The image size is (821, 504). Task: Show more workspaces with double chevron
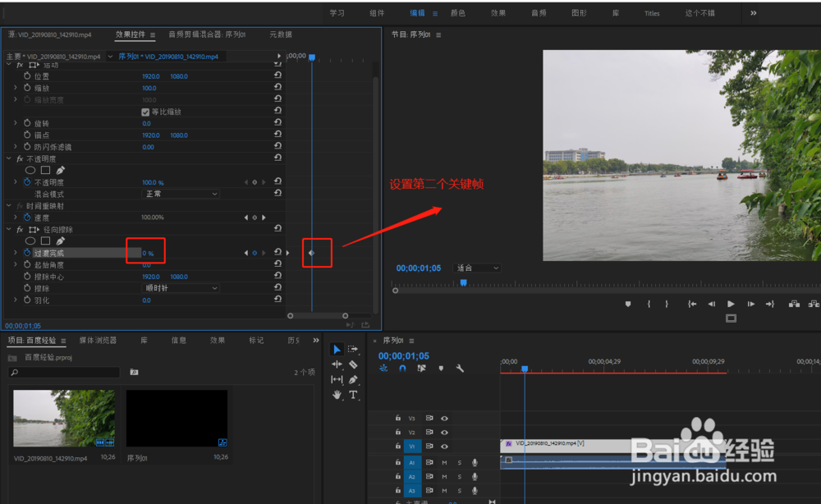[753, 13]
